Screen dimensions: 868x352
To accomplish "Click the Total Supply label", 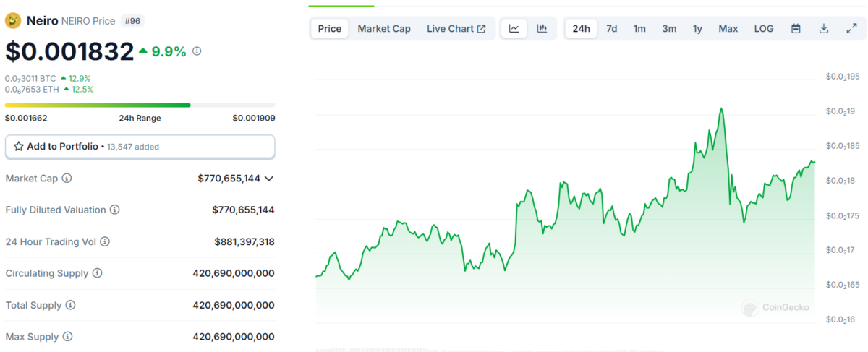I will [34, 305].
